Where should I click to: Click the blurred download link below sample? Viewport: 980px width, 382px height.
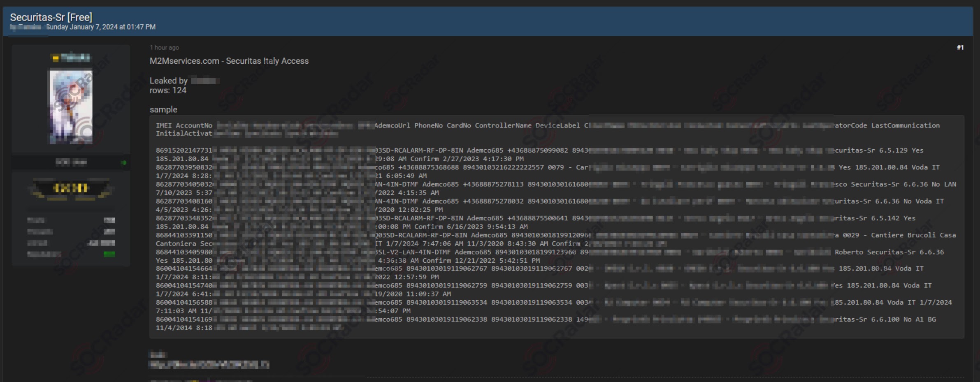pos(209,364)
